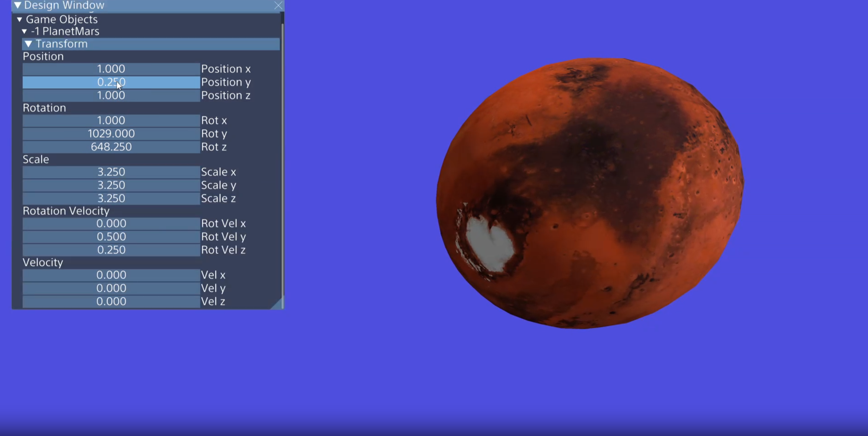Click the Vel x value field
Screen dimensions: 868x436
click(111, 275)
